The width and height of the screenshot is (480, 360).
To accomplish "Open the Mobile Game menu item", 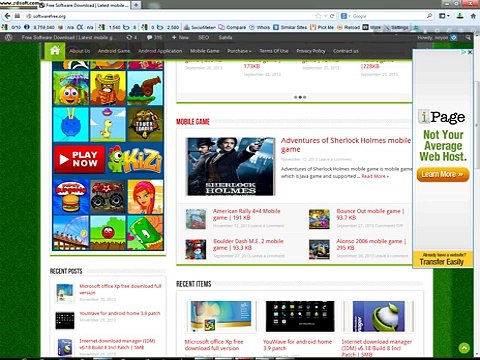I will 205,51.
